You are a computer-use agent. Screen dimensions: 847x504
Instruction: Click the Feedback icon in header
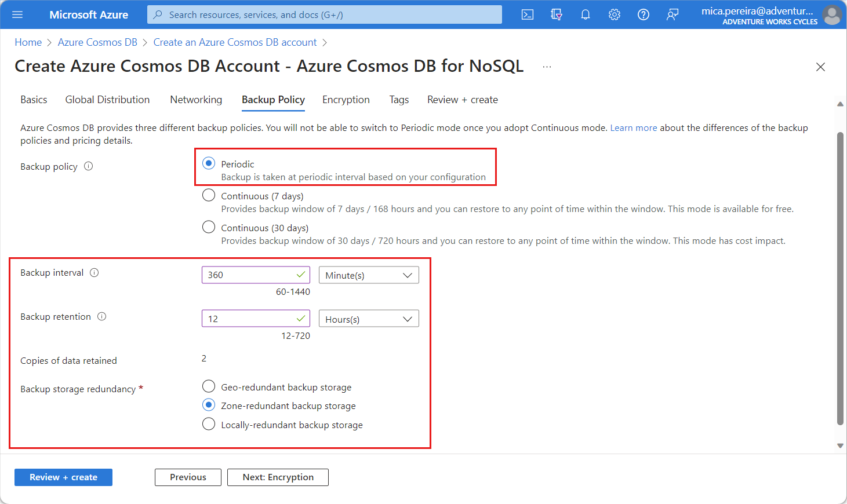pos(672,14)
